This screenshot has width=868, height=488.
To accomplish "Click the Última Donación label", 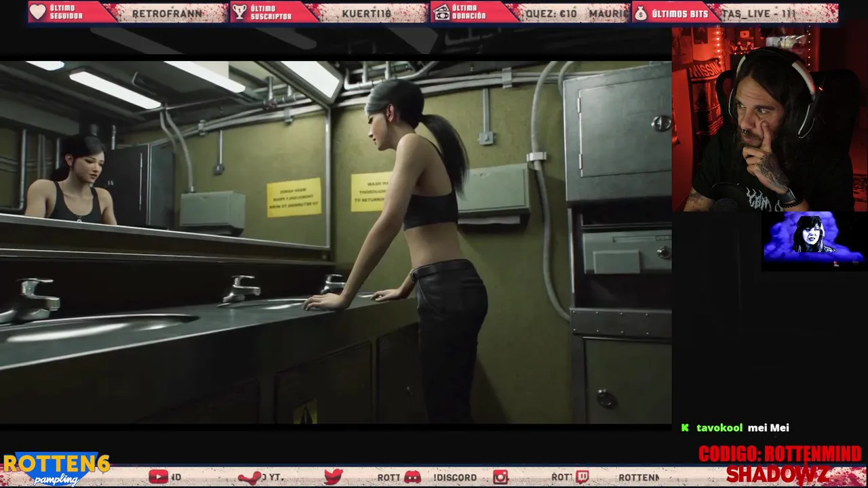I will tap(469, 12).
